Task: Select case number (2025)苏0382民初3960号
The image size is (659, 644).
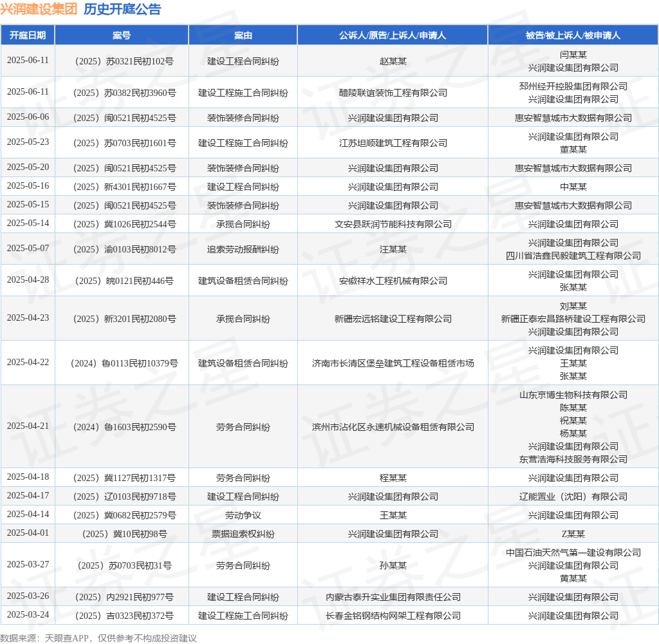Action: 122,93
